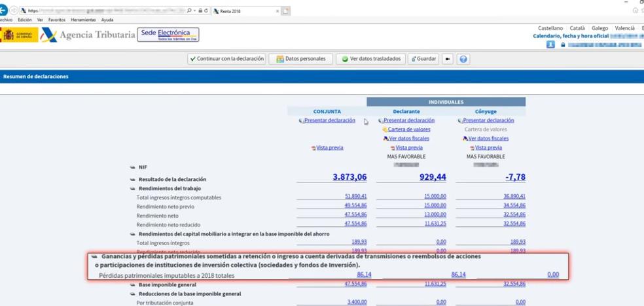Image resolution: width=644 pixels, height=306 pixels.
Task: Open the Archivo menu
Action: click(5, 20)
